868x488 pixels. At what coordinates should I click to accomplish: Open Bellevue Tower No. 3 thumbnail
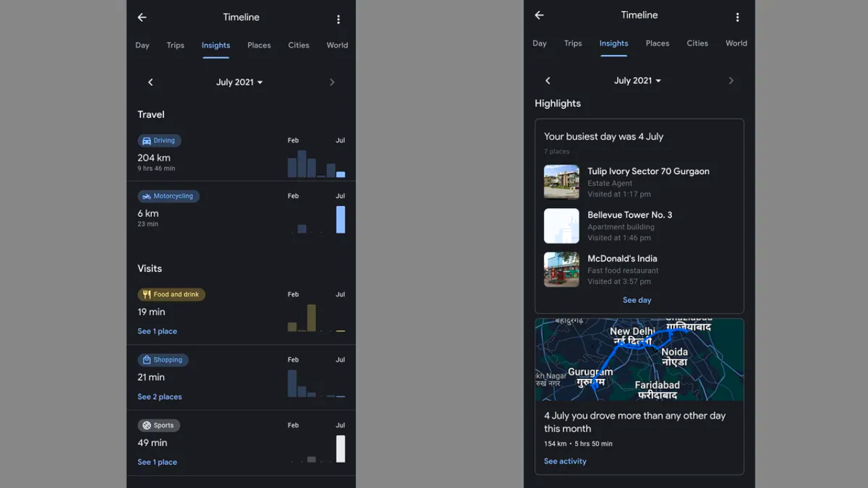(561, 226)
